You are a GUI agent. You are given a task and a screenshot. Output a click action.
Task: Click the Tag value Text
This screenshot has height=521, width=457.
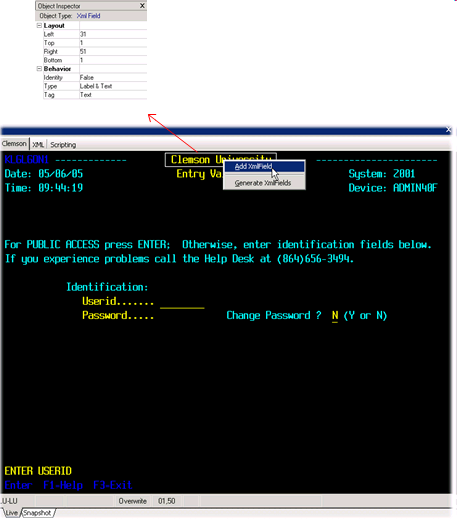(113, 95)
